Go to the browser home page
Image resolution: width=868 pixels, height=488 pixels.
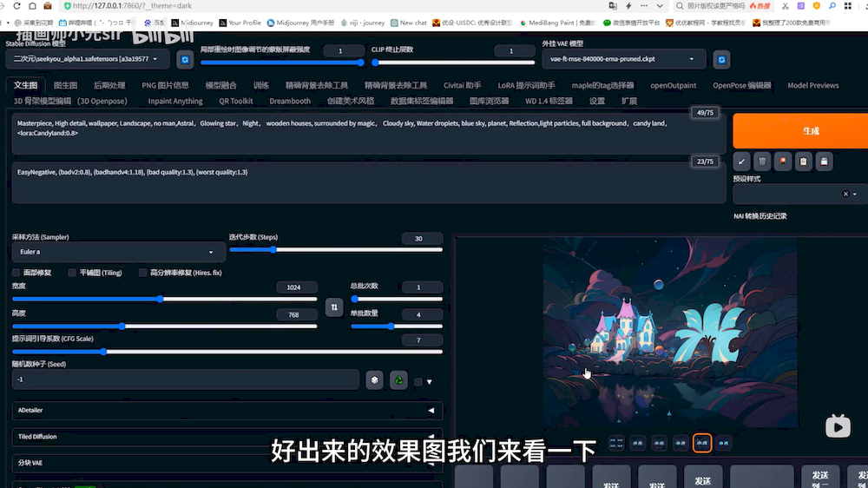pyautogui.click(x=33, y=5)
